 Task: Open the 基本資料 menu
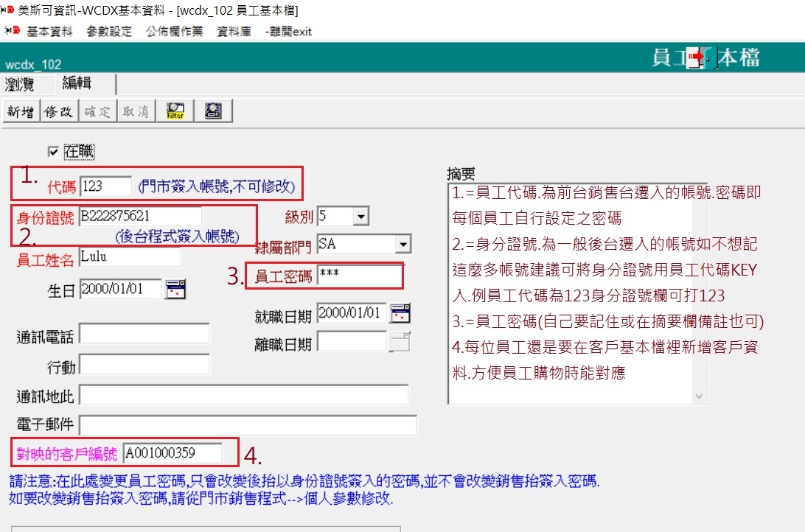tap(49, 31)
